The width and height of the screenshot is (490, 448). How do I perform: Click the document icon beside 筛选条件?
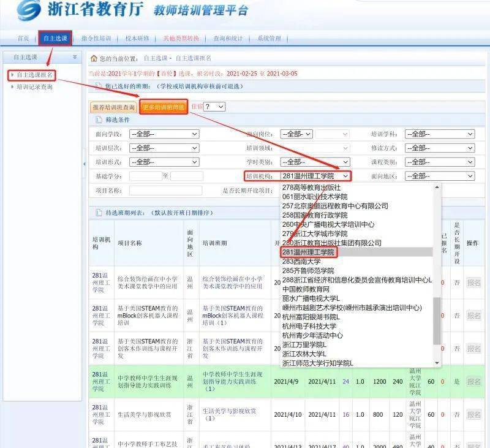click(99, 120)
